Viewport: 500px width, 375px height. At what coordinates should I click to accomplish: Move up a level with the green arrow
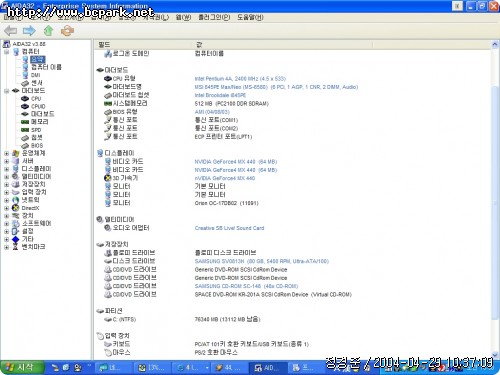point(49,31)
